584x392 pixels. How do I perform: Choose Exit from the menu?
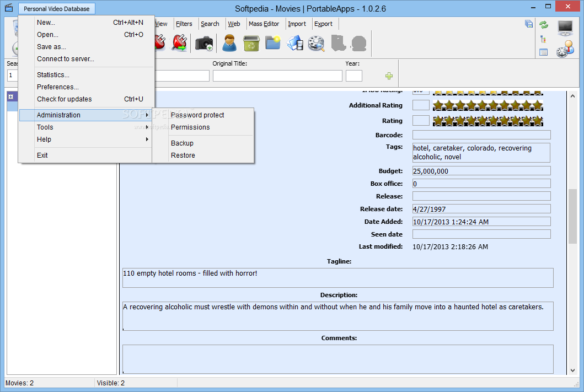(86, 155)
